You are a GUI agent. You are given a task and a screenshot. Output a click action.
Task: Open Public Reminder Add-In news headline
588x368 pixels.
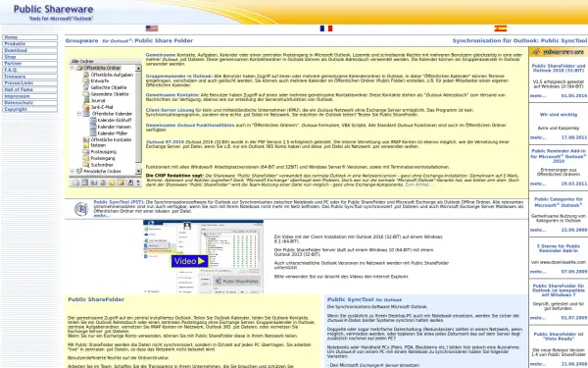pyautogui.click(x=559, y=156)
